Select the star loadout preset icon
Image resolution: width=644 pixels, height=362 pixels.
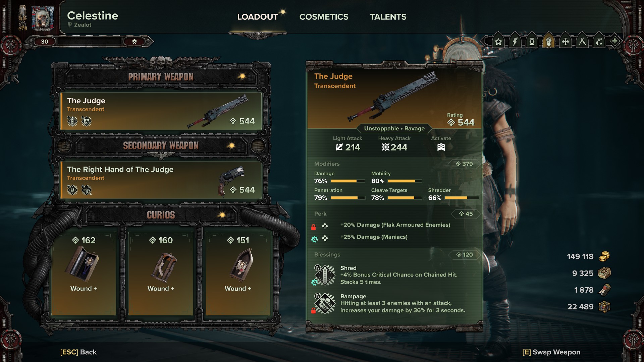498,42
